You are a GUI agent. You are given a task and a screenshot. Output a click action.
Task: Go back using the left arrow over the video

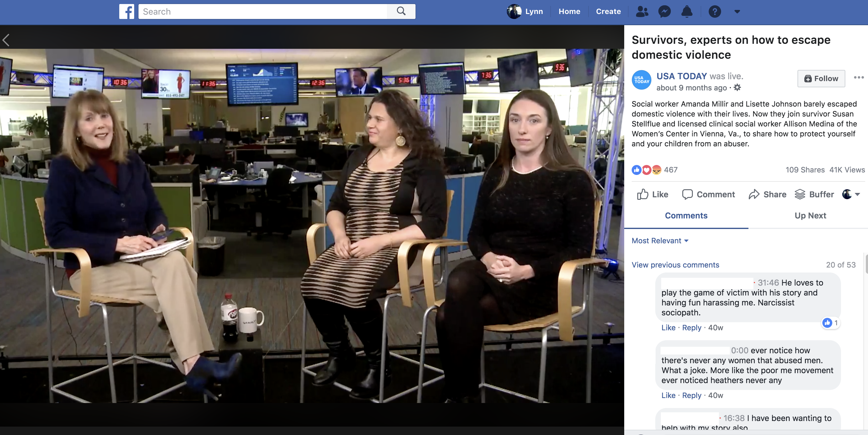(6, 40)
